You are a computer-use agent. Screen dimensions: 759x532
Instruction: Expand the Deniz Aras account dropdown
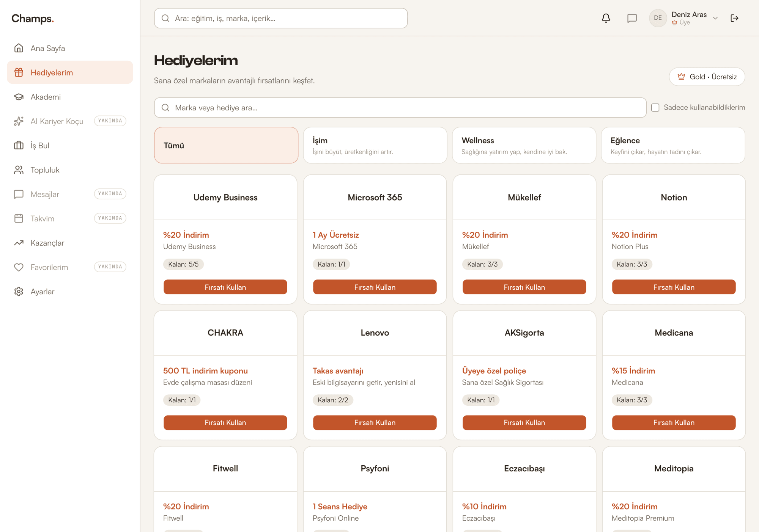715,18
